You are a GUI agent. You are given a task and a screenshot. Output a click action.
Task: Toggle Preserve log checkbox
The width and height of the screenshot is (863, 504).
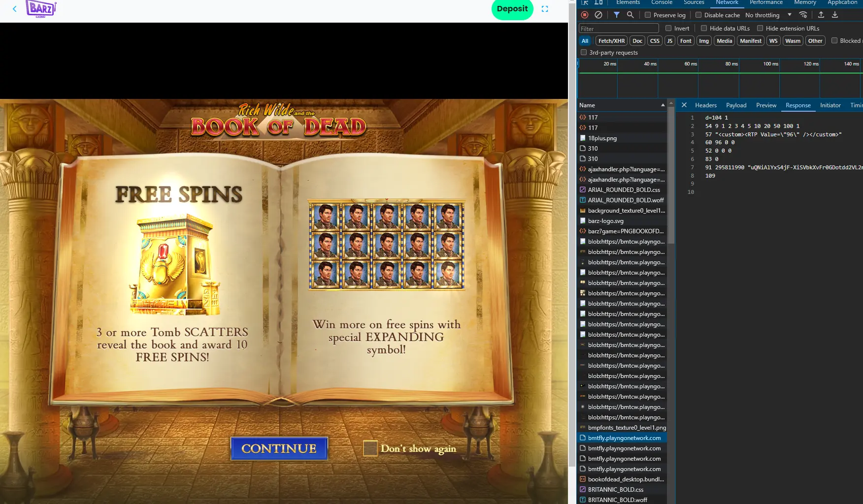click(x=648, y=15)
